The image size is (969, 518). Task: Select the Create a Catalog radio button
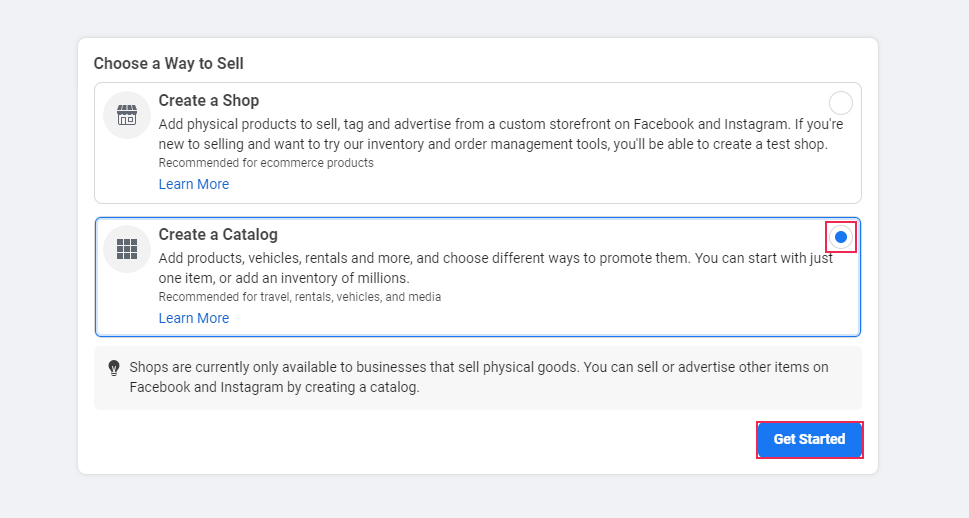tap(840, 237)
